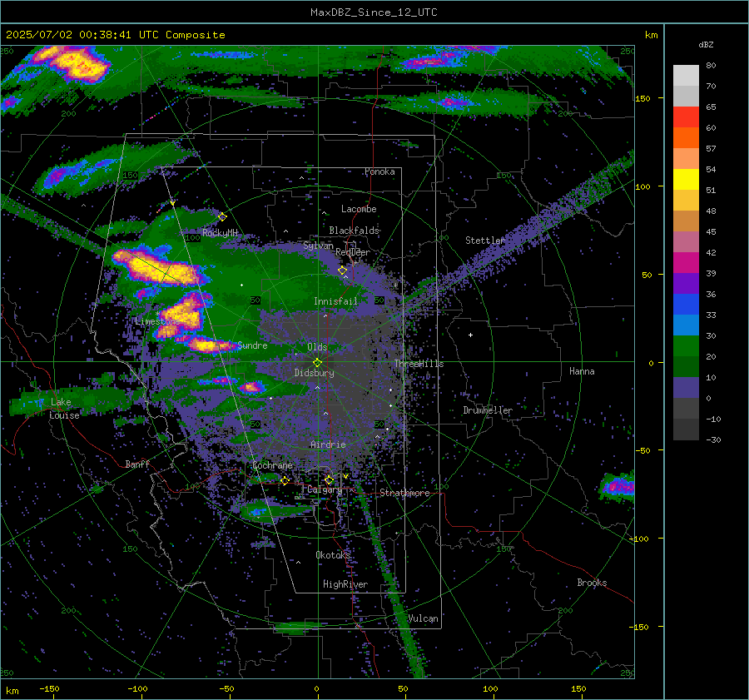This screenshot has width=749, height=700.
Task: Click the white plus marker west of Hanna
Action: pyautogui.click(x=470, y=335)
